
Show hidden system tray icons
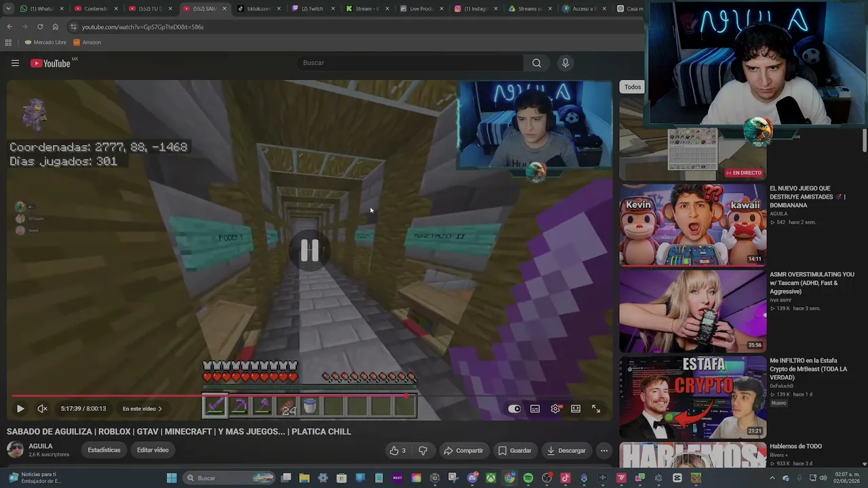click(x=772, y=478)
